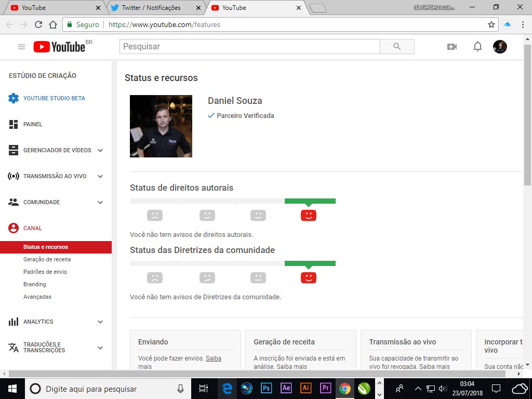Click the Traduções e Transcrições translate icon
This screenshot has height=399, width=532.
tap(14, 348)
